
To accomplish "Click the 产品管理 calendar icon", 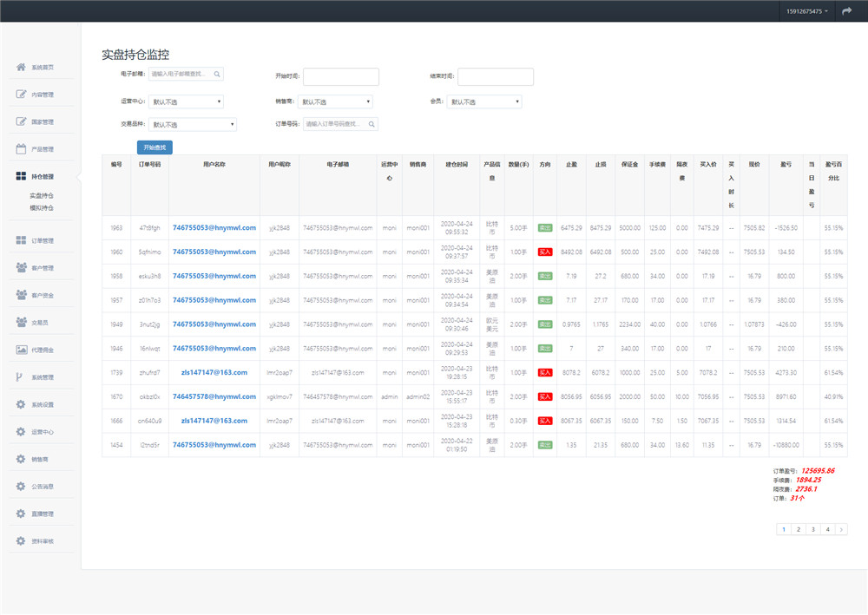I will coord(21,149).
